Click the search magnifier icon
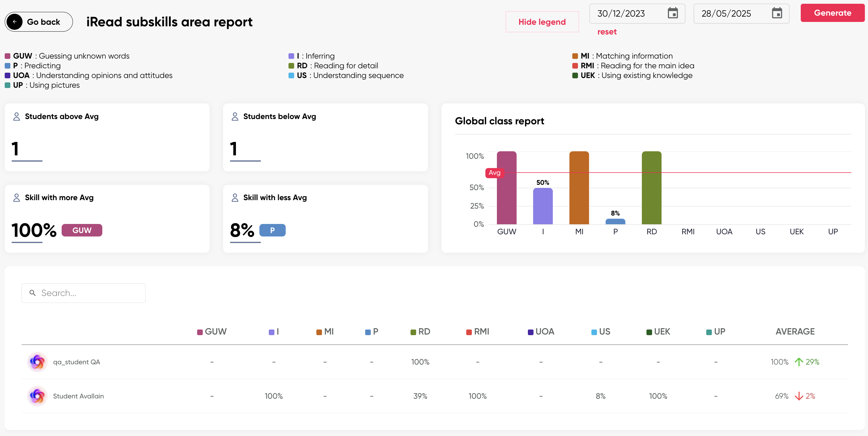 [33, 293]
